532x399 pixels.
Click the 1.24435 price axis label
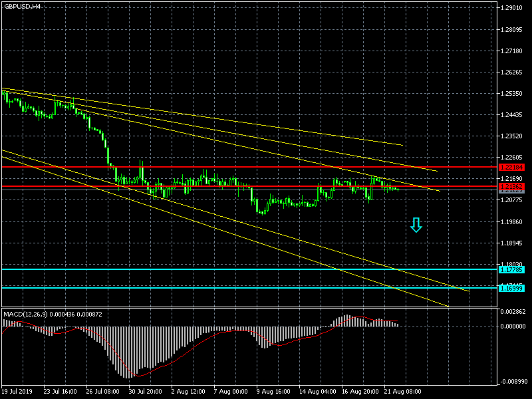pos(511,115)
